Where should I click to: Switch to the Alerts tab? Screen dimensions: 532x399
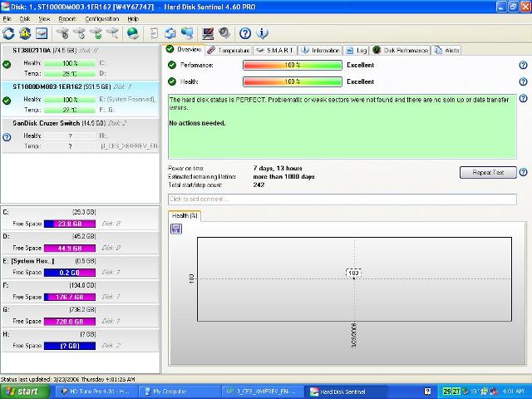(447, 50)
